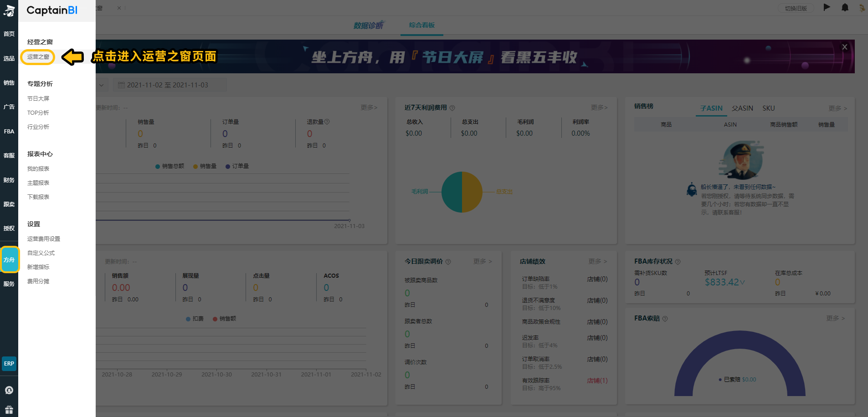
Task: Expand 预计LTSF $833.42 dropdown arrow
Action: point(743,283)
